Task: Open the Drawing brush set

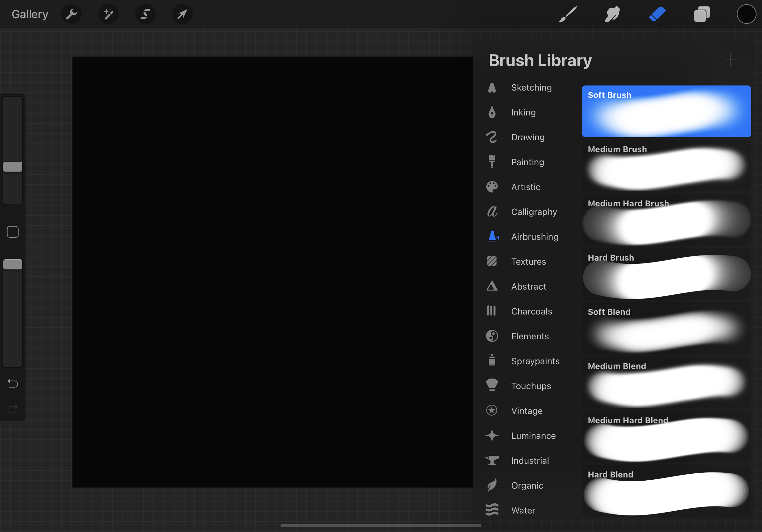Action: pyautogui.click(x=528, y=137)
